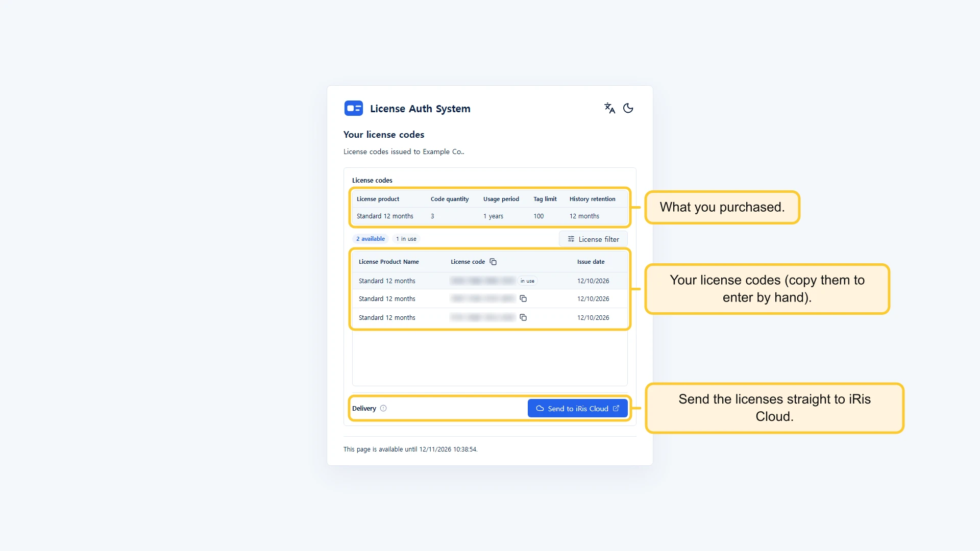Click the '12 months' history retention value
The image size is (980, 551).
click(584, 216)
